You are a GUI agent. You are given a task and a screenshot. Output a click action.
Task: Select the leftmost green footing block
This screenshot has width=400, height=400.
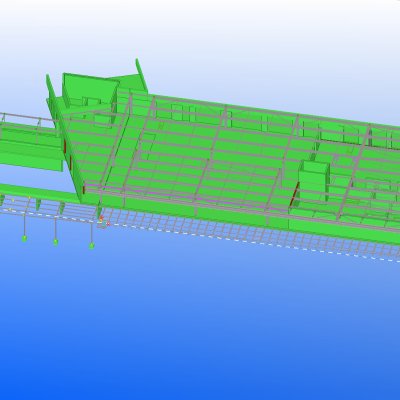[x=24, y=238]
